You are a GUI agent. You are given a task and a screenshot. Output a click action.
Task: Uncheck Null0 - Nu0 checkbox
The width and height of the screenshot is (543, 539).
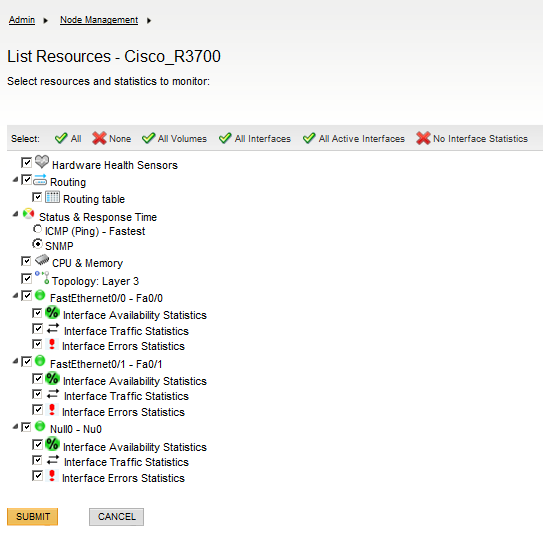(x=26, y=427)
